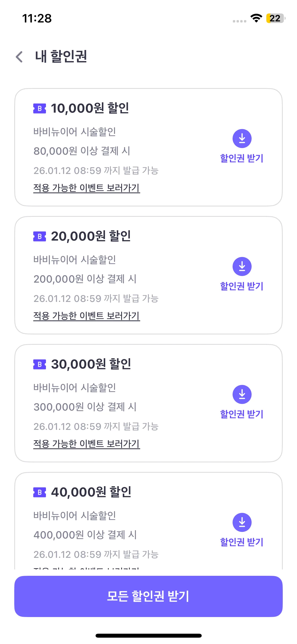Tap the 내 할인권 page title
The image size is (297, 644).
tap(61, 57)
